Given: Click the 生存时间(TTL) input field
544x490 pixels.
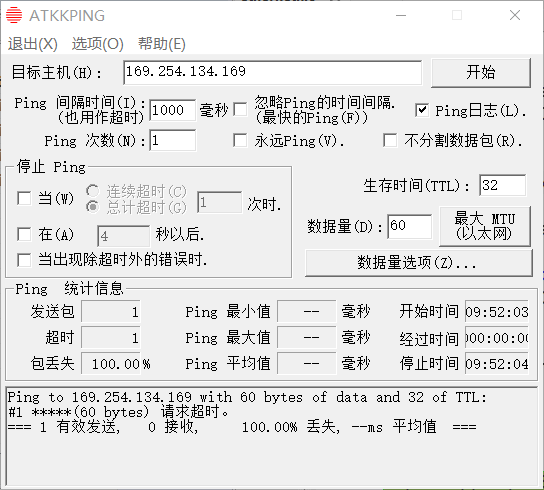Looking at the screenshot, I should point(503,185).
